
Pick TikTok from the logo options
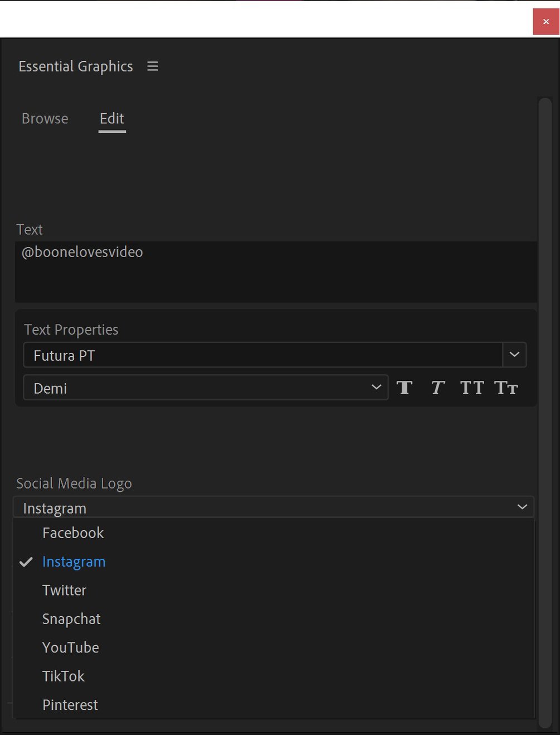pyautogui.click(x=64, y=676)
